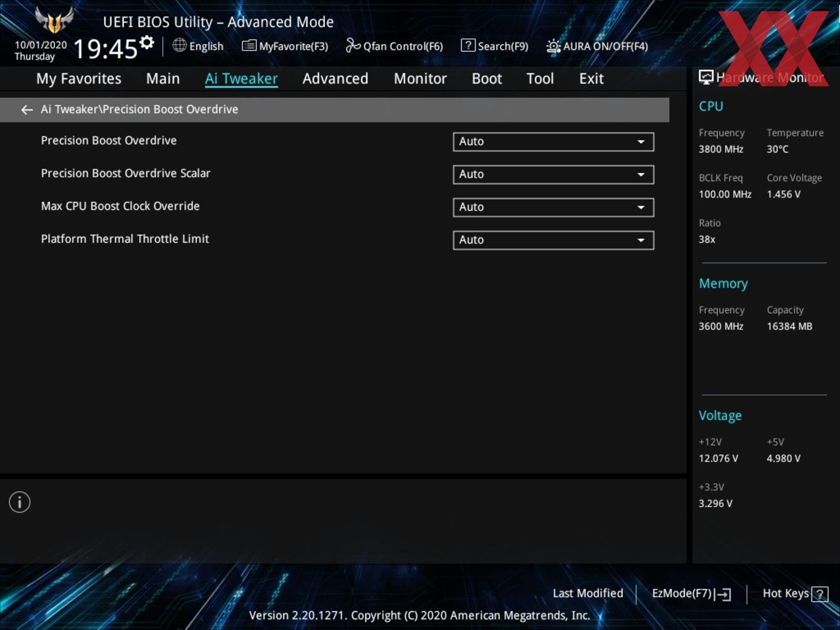Select Platform Thermal Throttle Limit label
This screenshot has width=840, height=630.
point(125,239)
